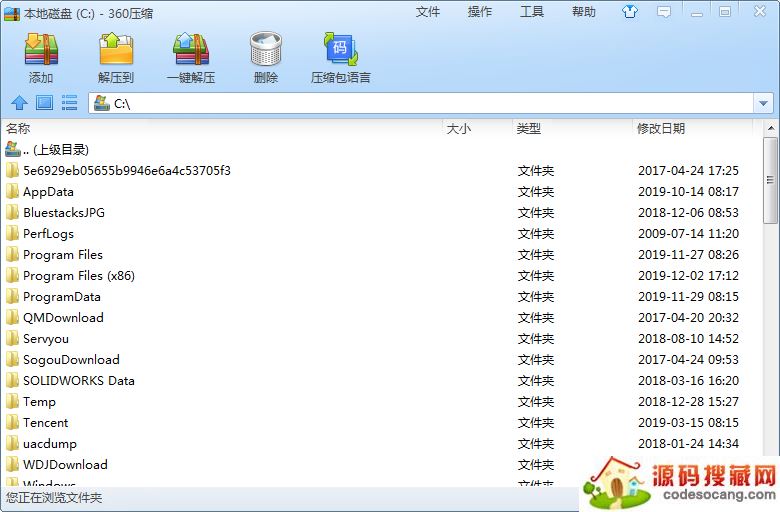Click the .. (上级目录) entry text
The height and width of the screenshot is (512, 780).
[56, 150]
